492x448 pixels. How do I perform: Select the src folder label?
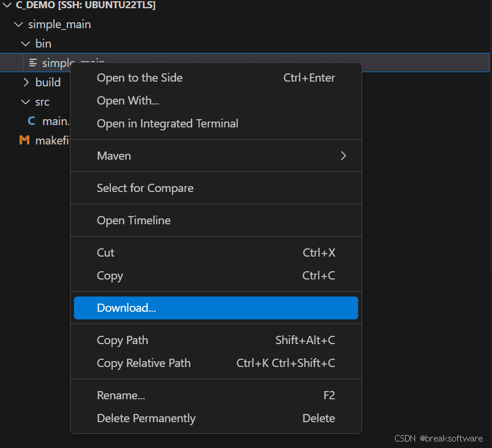pyautogui.click(x=42, y=102)
